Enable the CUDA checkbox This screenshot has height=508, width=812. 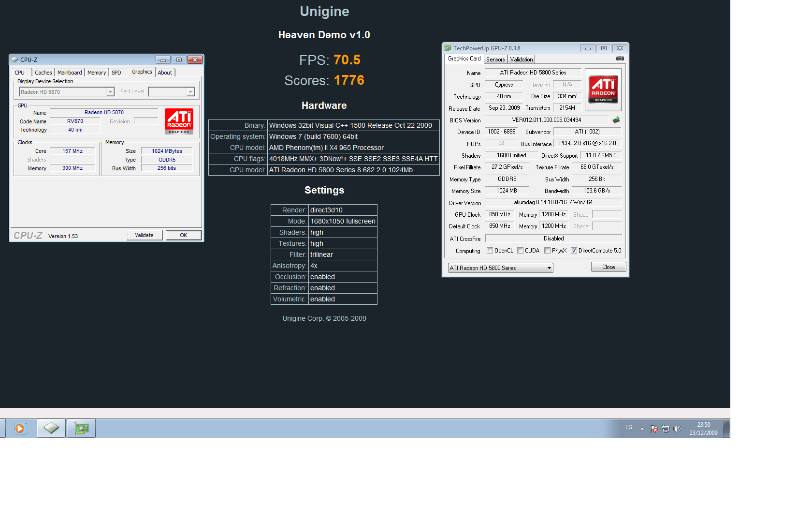point(521,251)
